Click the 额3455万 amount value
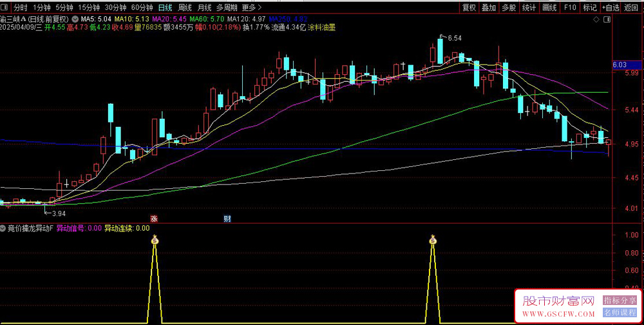 click(x=178, y=27)
